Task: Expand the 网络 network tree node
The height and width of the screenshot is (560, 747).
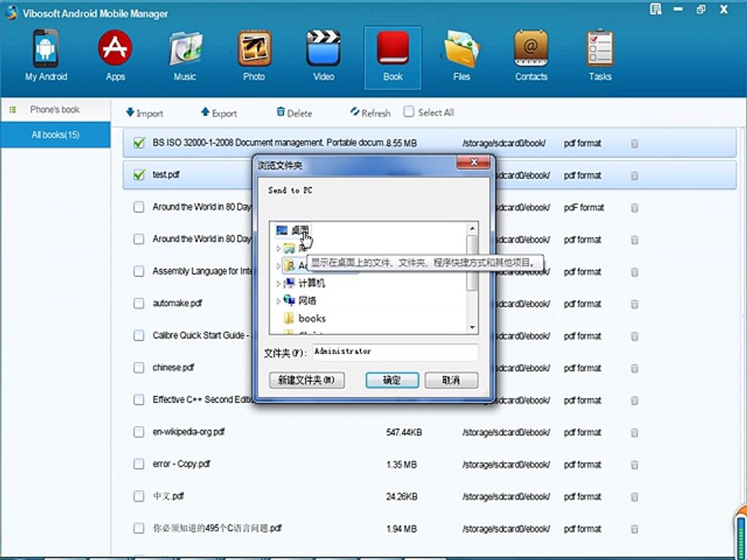Action: coord(279,301)
